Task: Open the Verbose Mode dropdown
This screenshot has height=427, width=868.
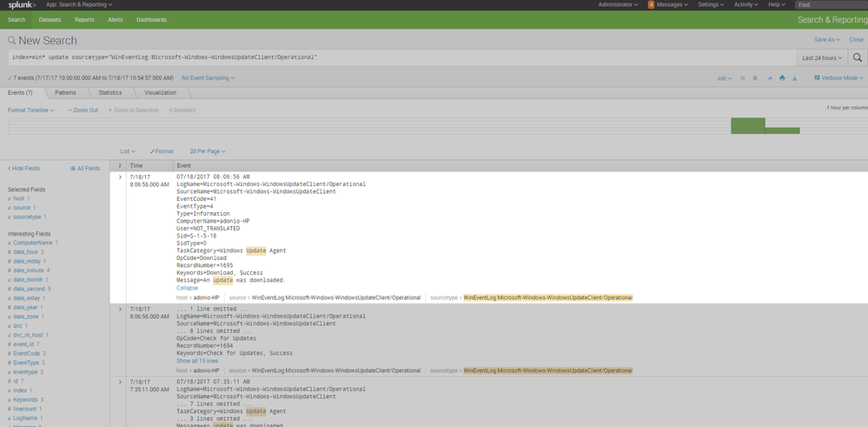Action: click(839, 78)
